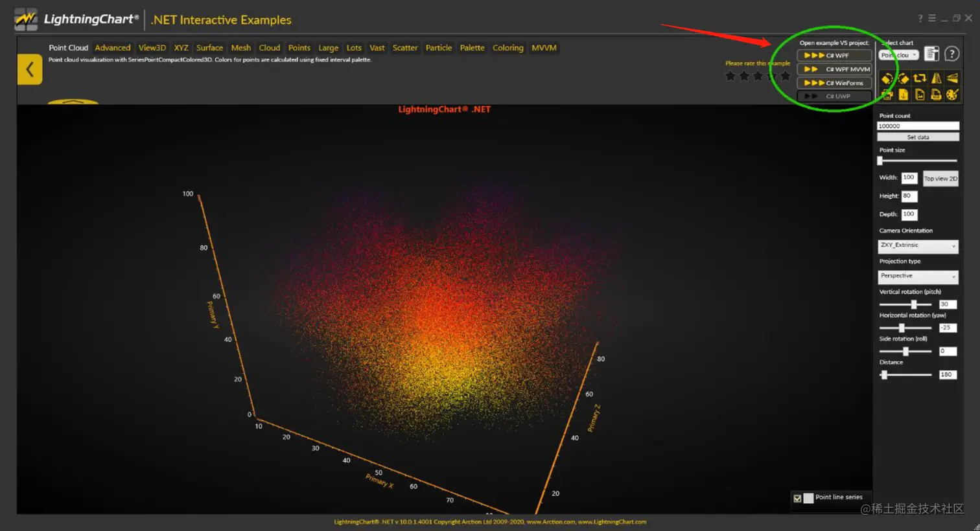
Task: Click the Point line series color swatch
Action: 808,498
